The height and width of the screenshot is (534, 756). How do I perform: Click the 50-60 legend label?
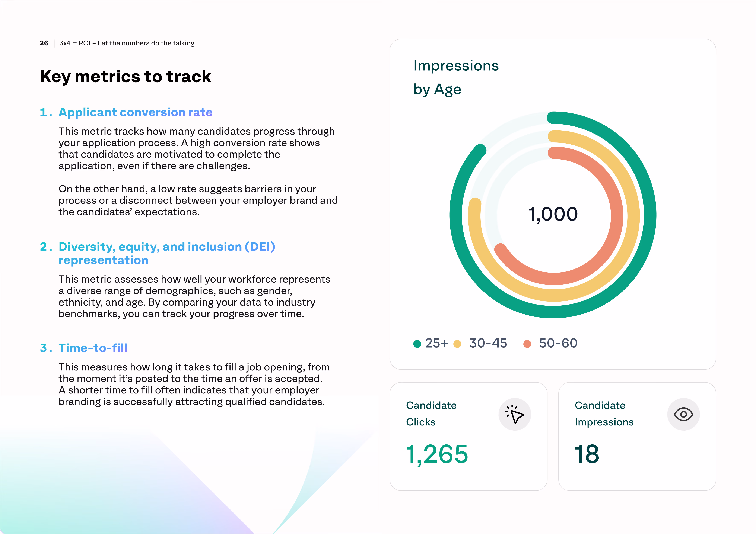click(x=558, y=343)
